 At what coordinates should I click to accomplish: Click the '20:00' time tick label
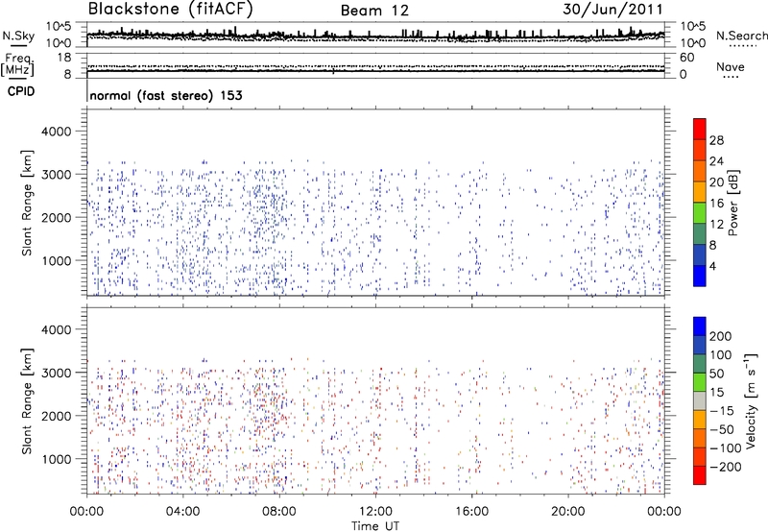[568, 512]
